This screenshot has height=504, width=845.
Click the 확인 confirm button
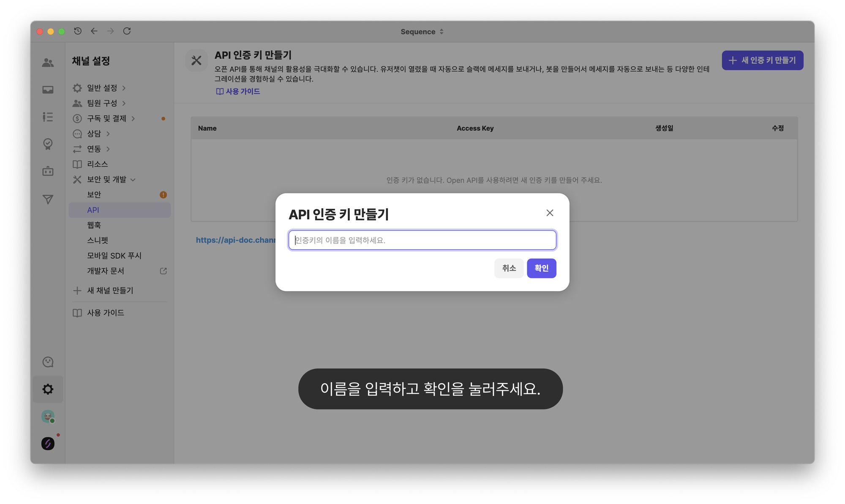coord(541,268)
